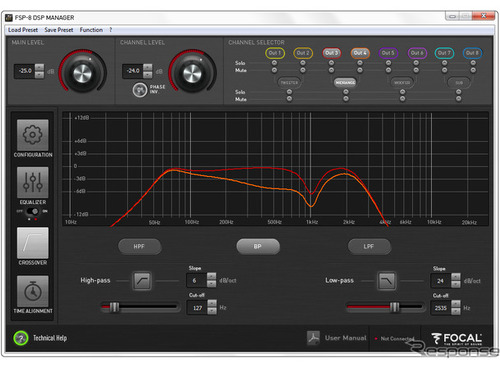Open the Configuration panel gear icon
The image size is (500, 367).
33,135
